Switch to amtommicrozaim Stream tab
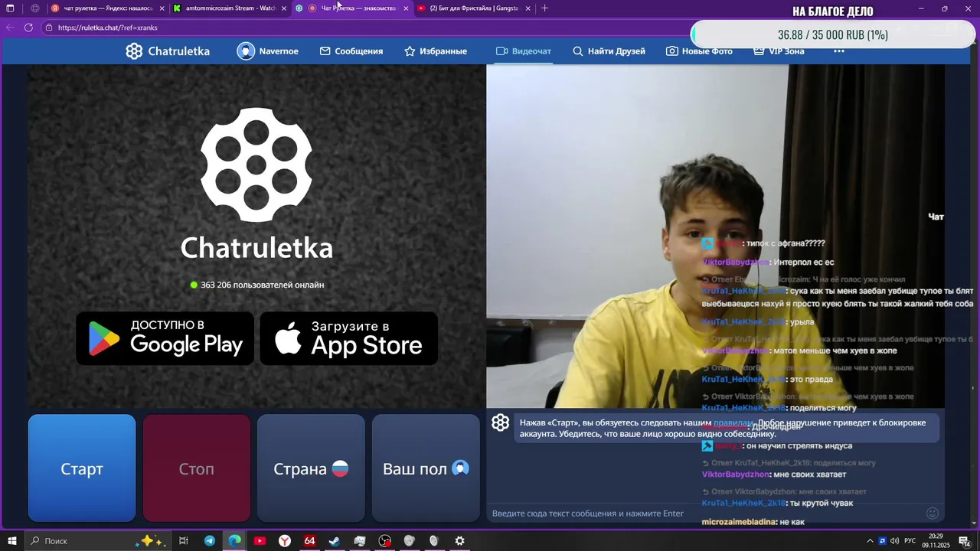 click(x=230, y=8)
